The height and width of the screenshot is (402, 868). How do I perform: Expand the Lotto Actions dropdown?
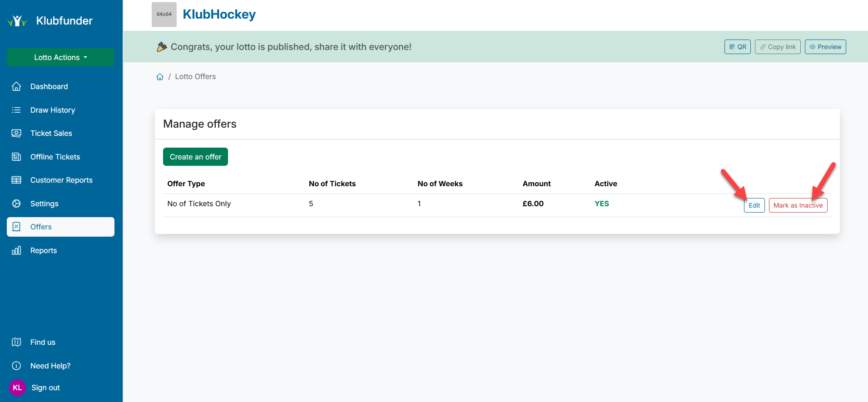tap(60, 57)
